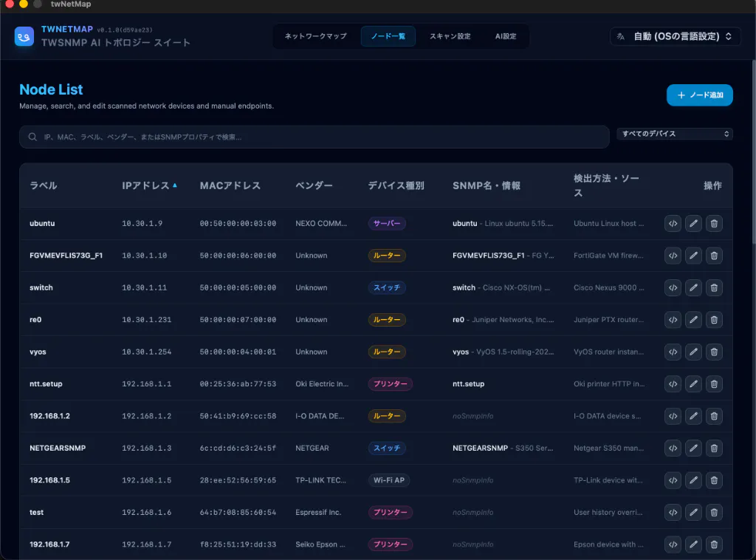Click the MACアドレス column header

[230, 185]
